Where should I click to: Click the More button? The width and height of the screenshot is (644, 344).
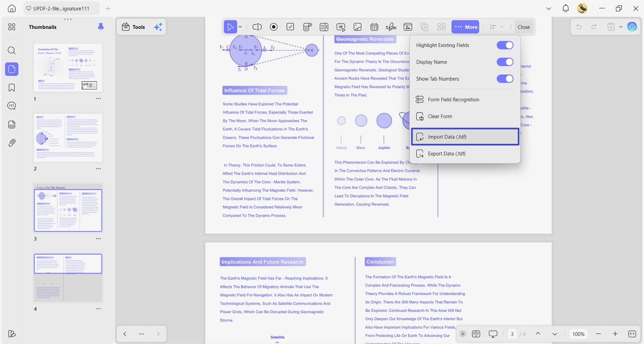pos(465,27)
